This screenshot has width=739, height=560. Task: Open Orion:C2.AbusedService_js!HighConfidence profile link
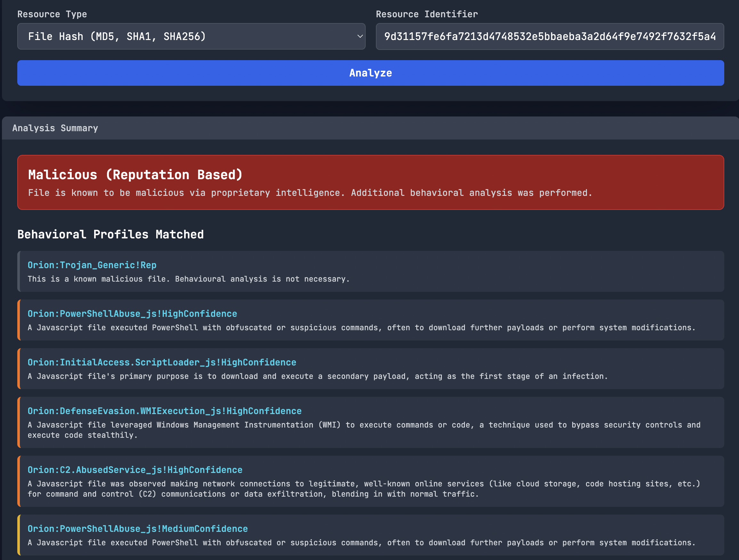coord(135,470)
